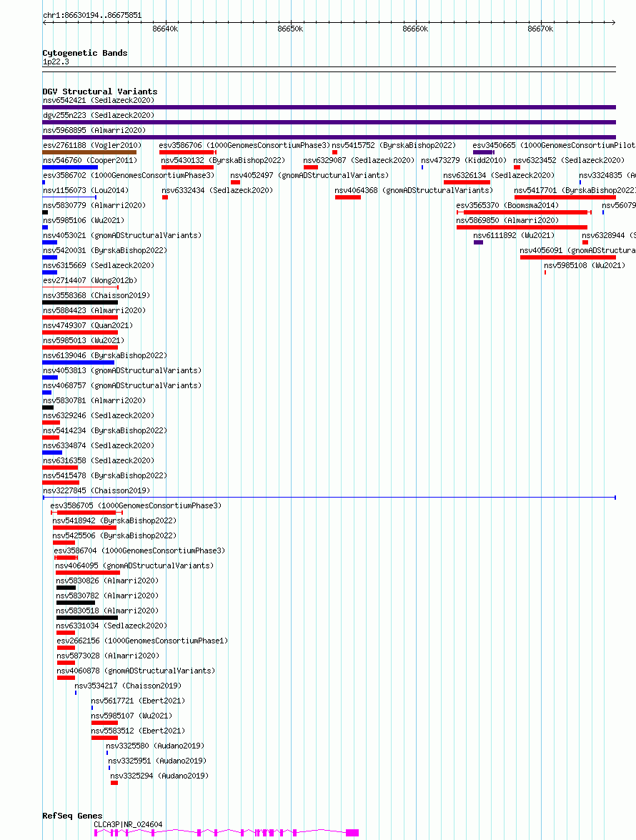Viewport: 636px width, 840px height.
Task: Click nsv6111892 (Wu2021) label
Action: [x=514, y=235]
